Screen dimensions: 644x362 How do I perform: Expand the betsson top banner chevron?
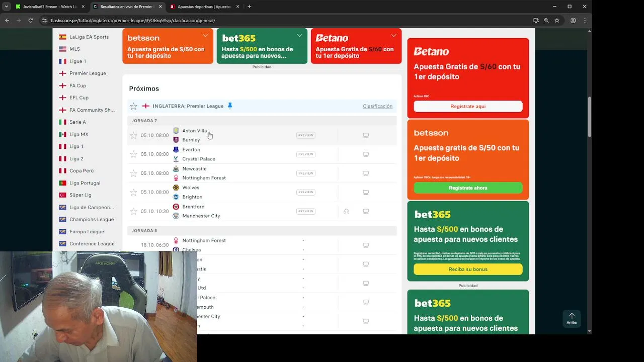(x=205, y=36)
